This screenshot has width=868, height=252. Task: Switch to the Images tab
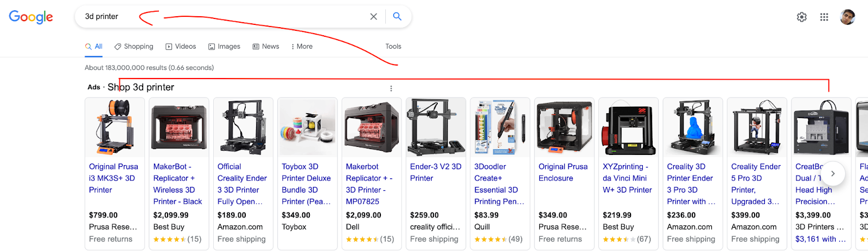[224, 47]
